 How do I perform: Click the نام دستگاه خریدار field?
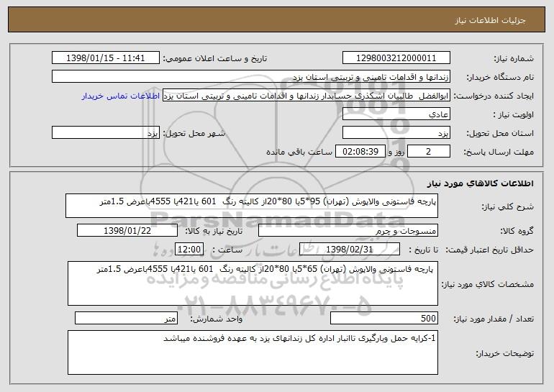click(x=251, y=77)
